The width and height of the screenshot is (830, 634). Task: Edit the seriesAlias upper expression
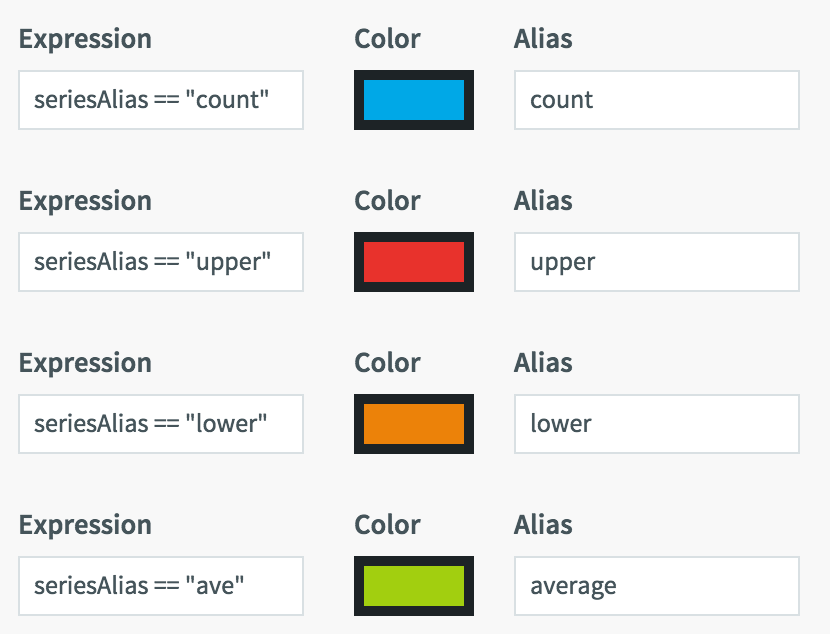(160, 262)
